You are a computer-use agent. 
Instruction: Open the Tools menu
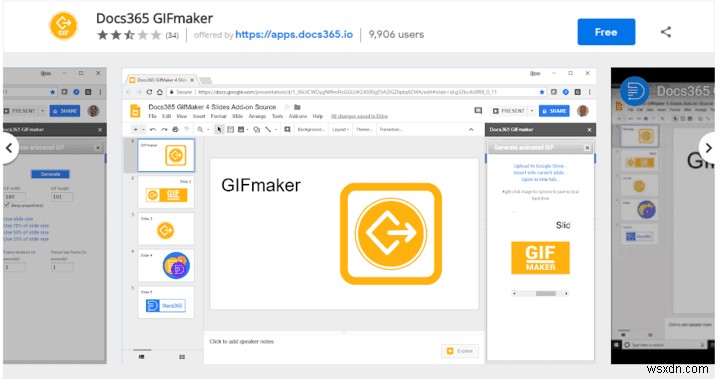pyautogui.click(x=277, y=116)
